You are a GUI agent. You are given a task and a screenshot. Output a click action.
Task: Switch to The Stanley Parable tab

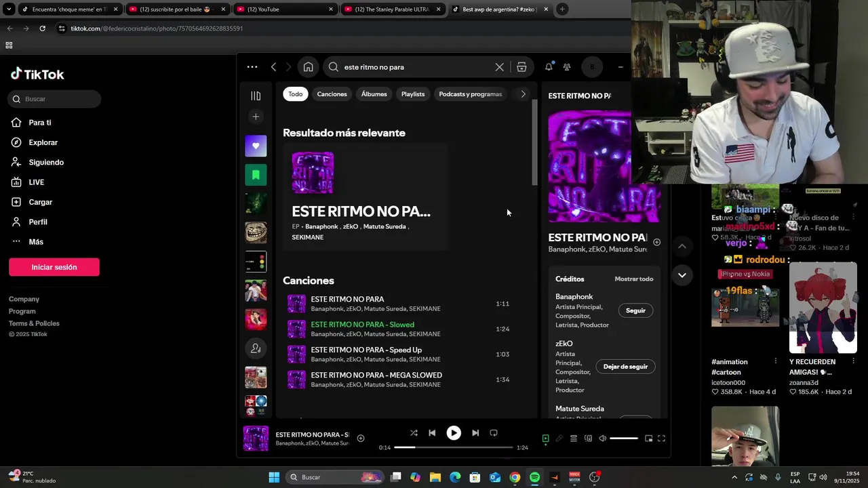coord(393,9)
